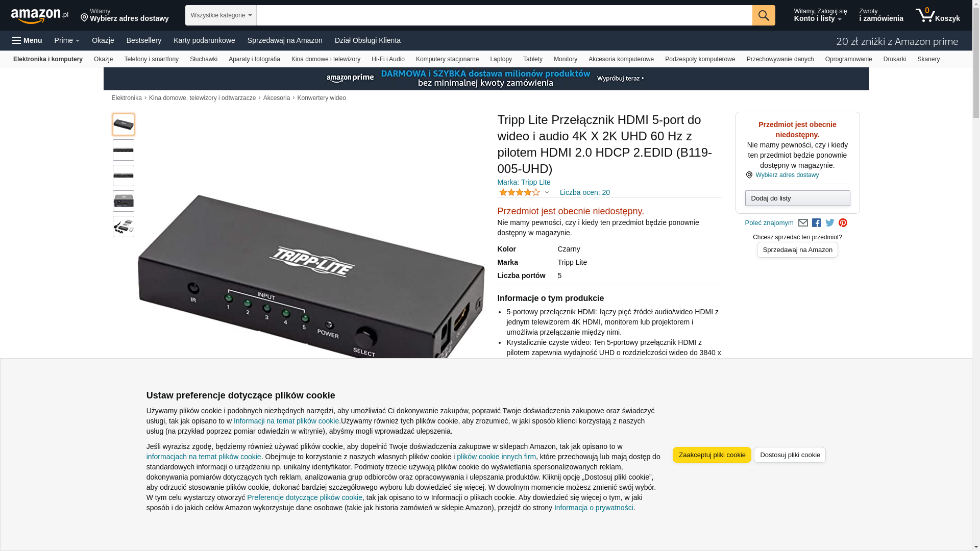980x551 pixels.
Task: Expand the Wszystkie kategorie search dropdown
Action: [221, 15]
